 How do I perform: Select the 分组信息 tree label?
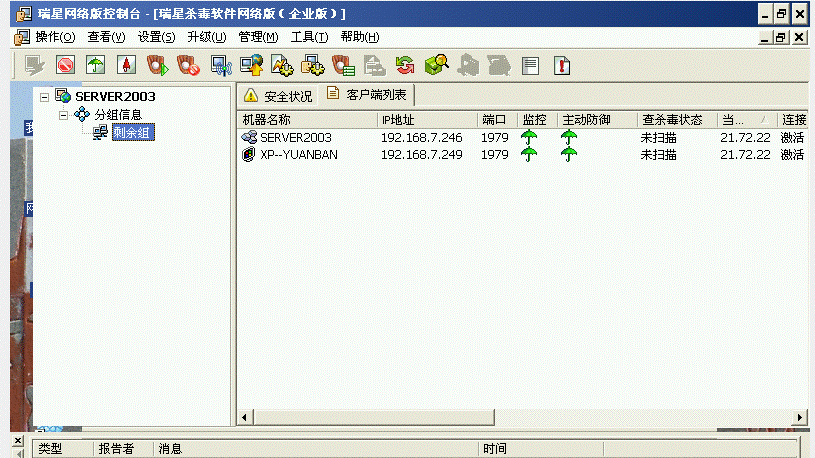click(x=118, y=115)
